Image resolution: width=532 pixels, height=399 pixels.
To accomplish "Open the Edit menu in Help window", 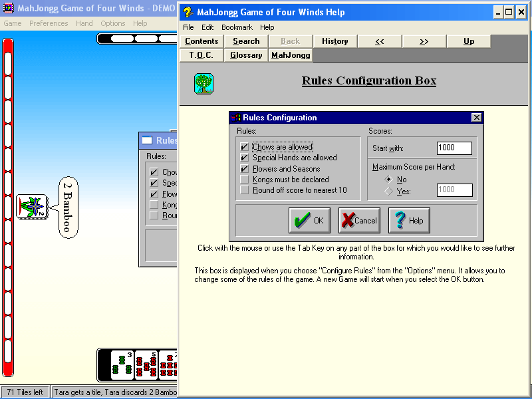I will coord(207,27).
